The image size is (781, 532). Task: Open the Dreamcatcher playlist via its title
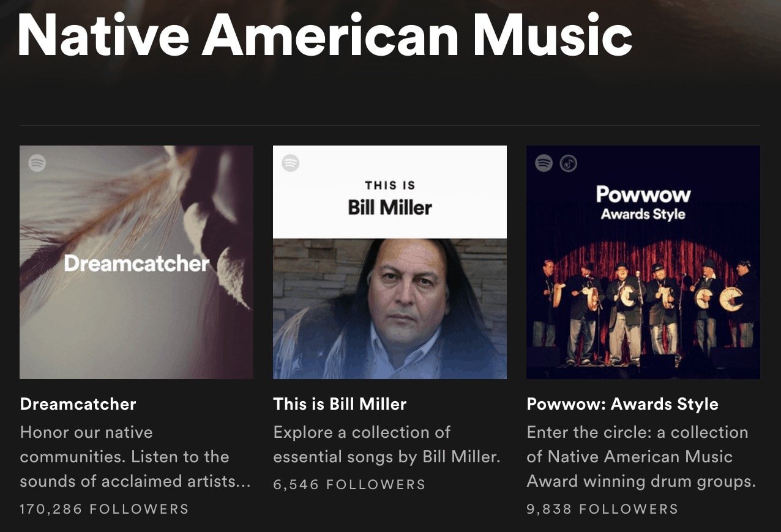(78, 404)
